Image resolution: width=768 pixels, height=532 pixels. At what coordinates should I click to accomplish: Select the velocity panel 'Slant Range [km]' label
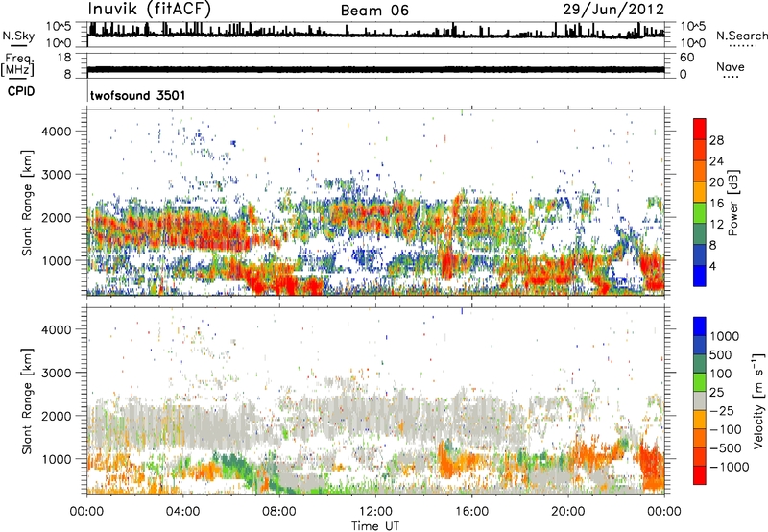pos(27,400)
